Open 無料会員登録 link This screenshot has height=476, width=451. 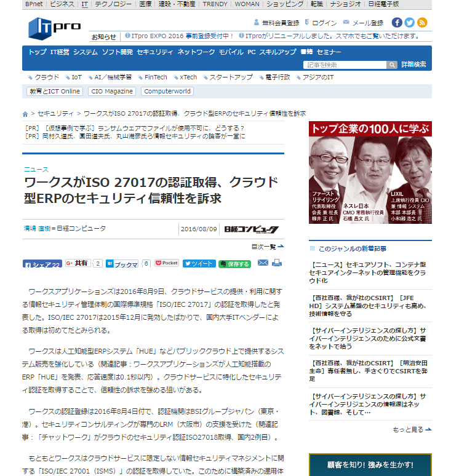tap(281, 23)
